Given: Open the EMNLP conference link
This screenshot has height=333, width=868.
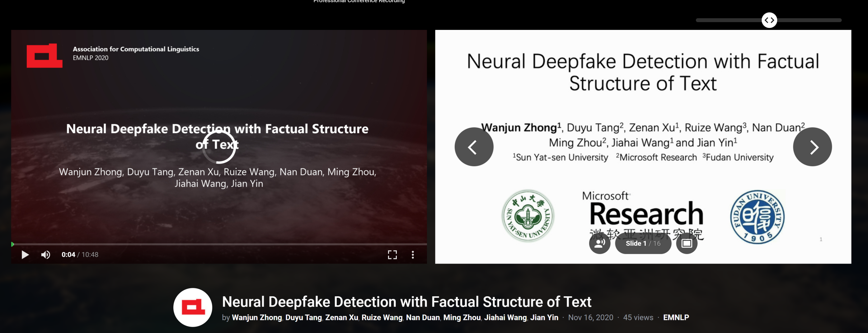Looking at the screenshot, I should pyautogui.click(x=676, y=317).
